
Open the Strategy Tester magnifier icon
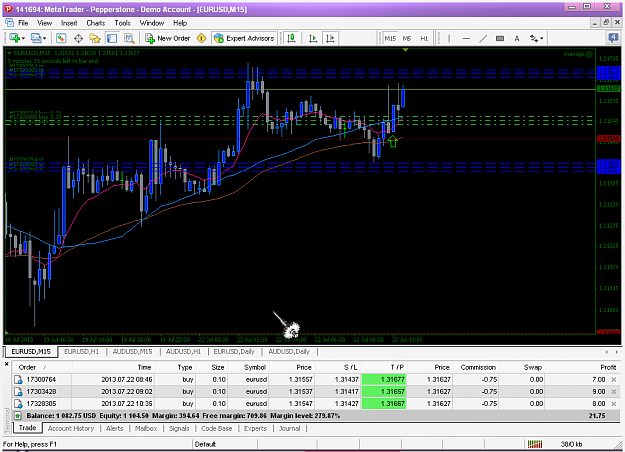129,38
